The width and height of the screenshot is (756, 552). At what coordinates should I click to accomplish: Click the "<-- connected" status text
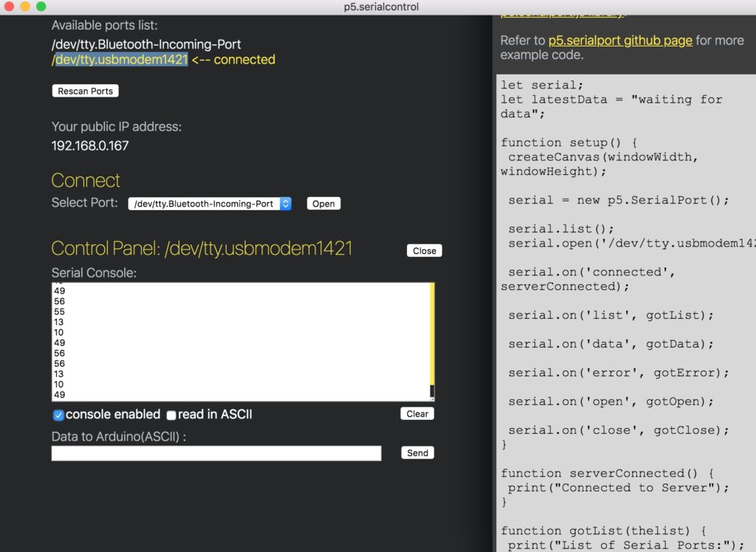click(233, 60)
